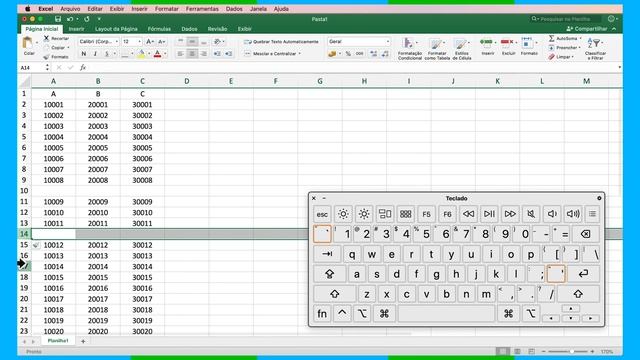Click the fx insert function icon
Screen dimensions: 640x360
[83, 67]
